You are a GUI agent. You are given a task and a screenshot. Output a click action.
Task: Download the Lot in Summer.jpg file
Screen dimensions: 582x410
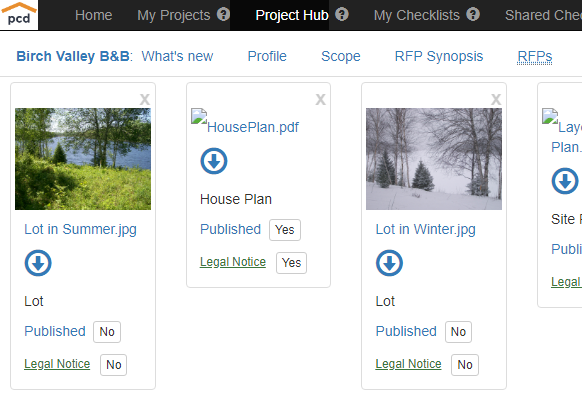(x=38, y=263)
